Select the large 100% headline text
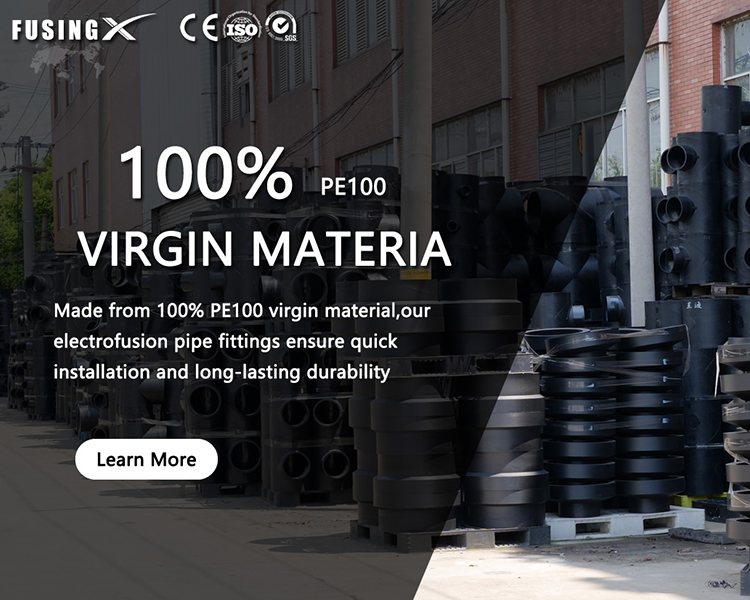Screen dimensions: 750x600 206,173
